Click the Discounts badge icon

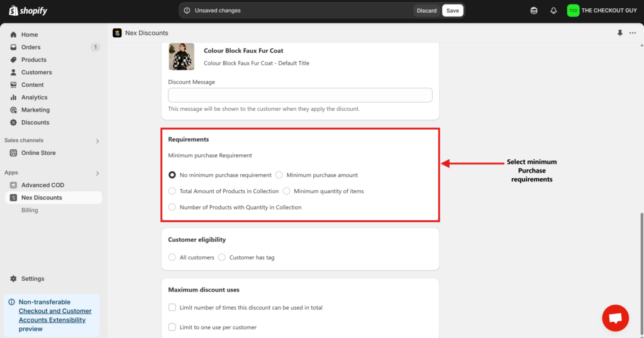(14, 123)
